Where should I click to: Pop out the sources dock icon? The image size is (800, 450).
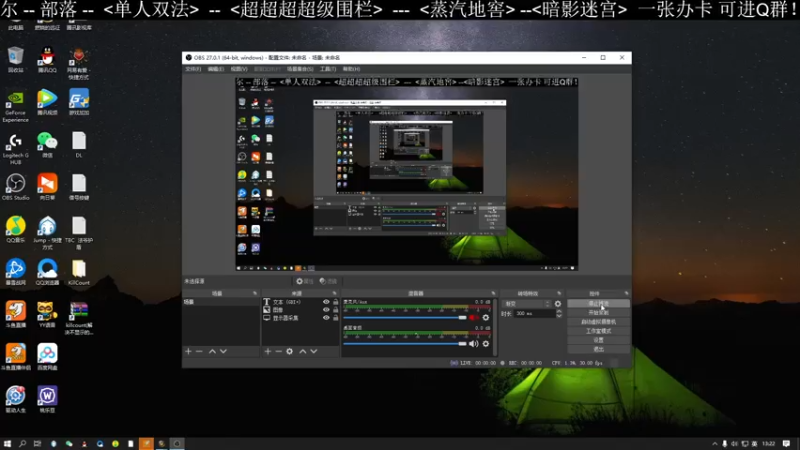tap(335, 293)
